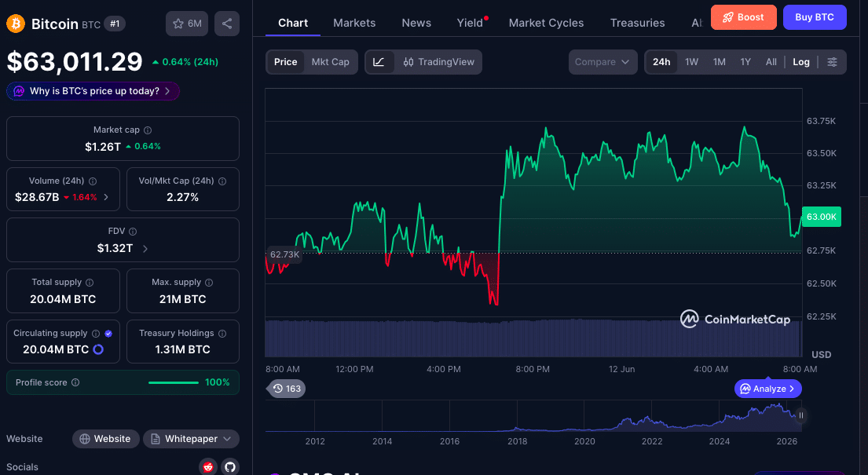The height and width of the screenshot is (475, 868).
Task: Click the verified checkmark badge for circulating supply
Action: point(108,333)
